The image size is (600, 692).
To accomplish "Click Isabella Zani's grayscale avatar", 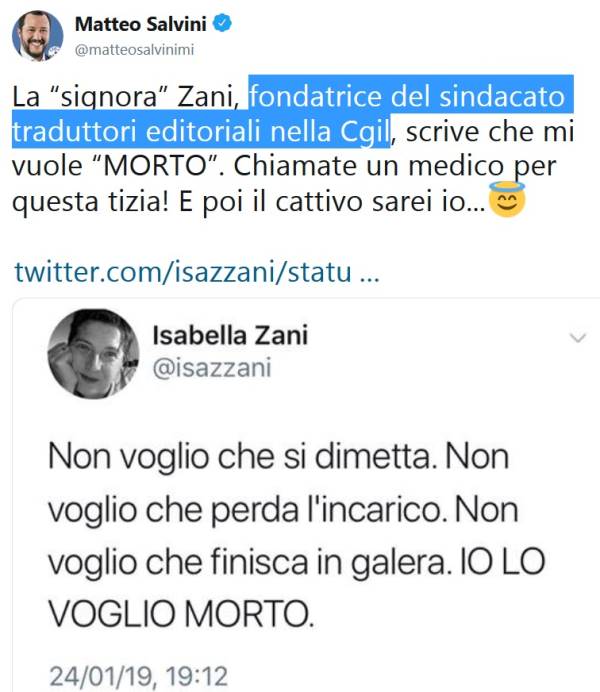I will pyautogui.click(x=94, y=354).
